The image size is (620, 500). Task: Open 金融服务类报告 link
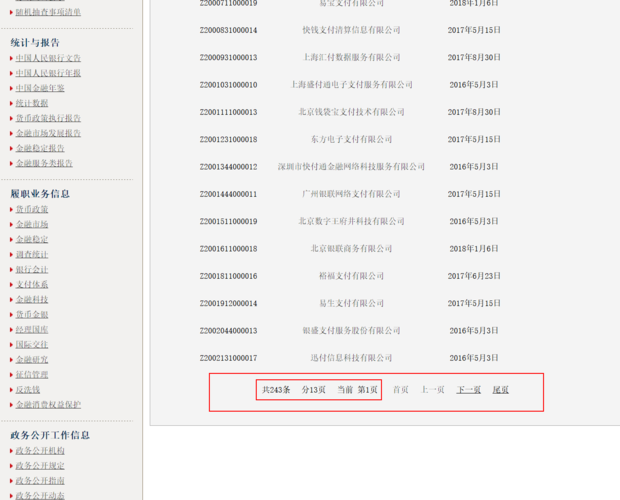click(x=44, y=163)
